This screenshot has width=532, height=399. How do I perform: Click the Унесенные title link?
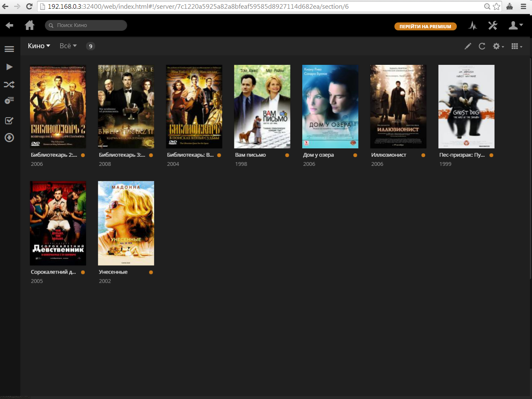[x=113, y=272]
